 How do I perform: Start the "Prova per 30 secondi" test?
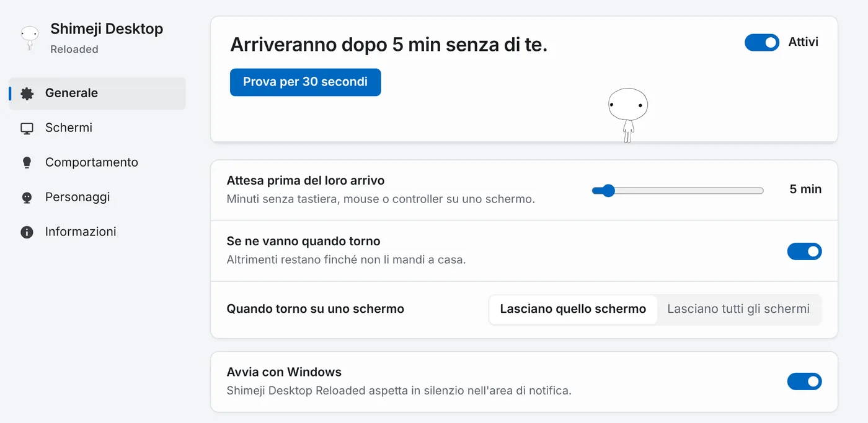pos(305,82)
